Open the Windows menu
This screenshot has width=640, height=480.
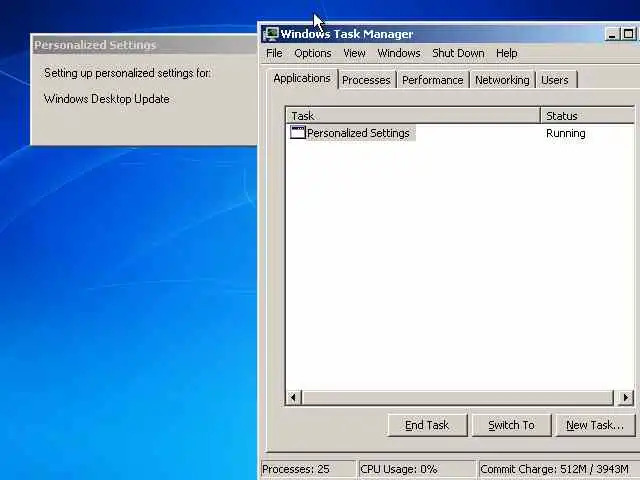pyautogui.click(x=399, y=53)
